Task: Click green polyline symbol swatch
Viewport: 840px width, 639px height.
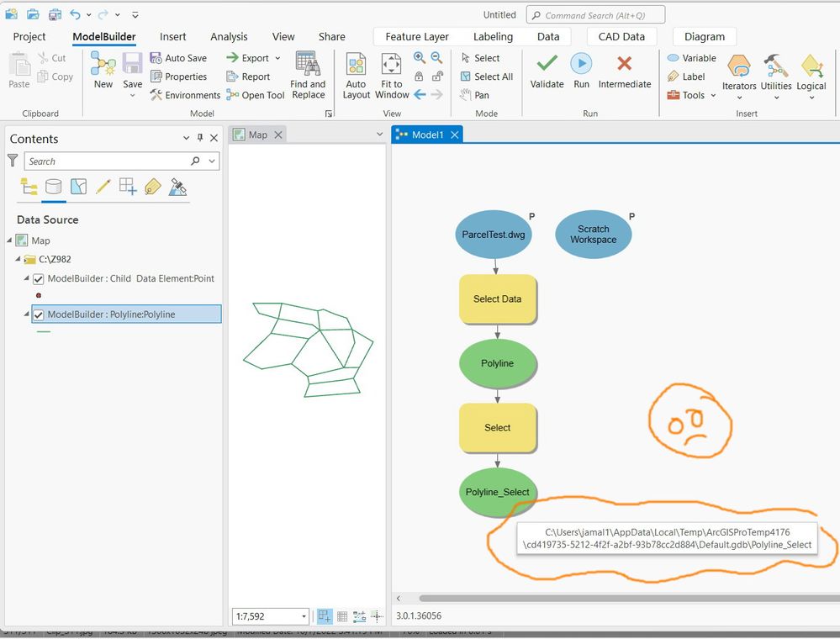Action: coord(44,332)
